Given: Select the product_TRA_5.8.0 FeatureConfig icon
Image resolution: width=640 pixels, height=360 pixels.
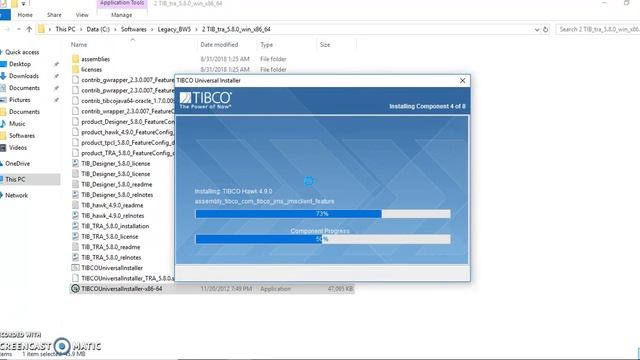Looking at the screenshot, I should [75, 153].
